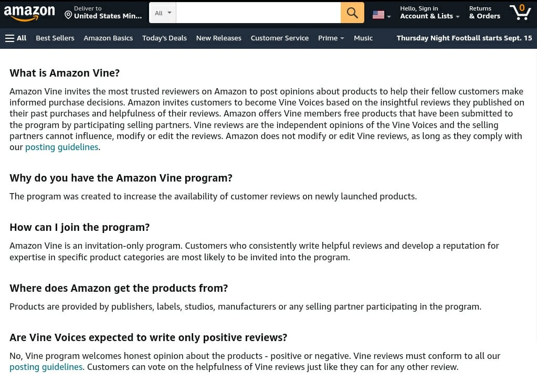Click the Amazon logo
This screenshot has width=537, height=392.
point(29,13)
